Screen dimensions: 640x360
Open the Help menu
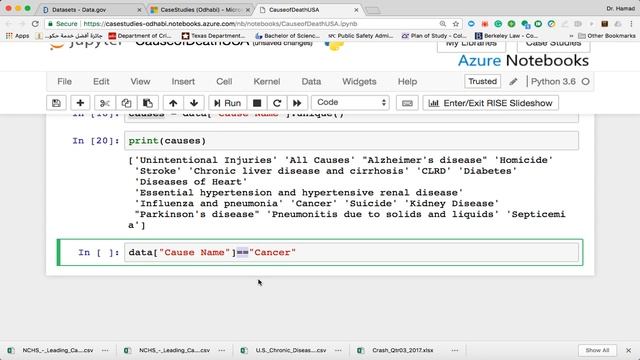[x=407, y=82]
